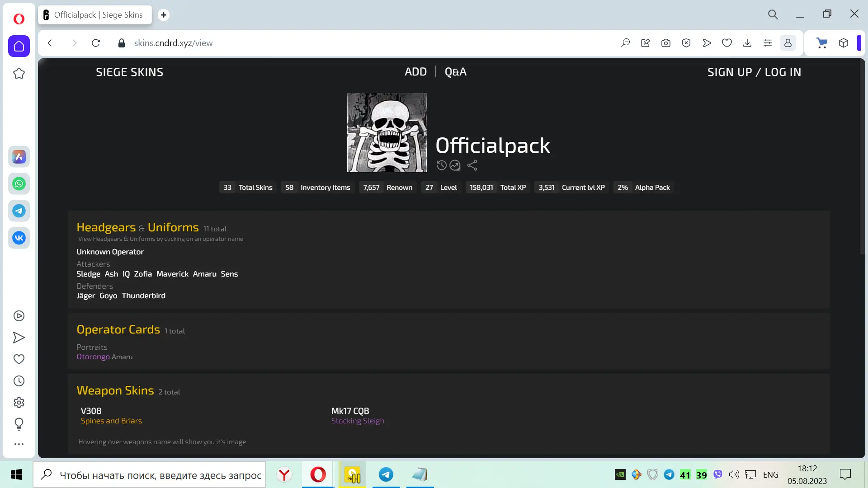Open the three-dot sidebar setup menu
Screen dimensions: 868x488
pos(19,444)
